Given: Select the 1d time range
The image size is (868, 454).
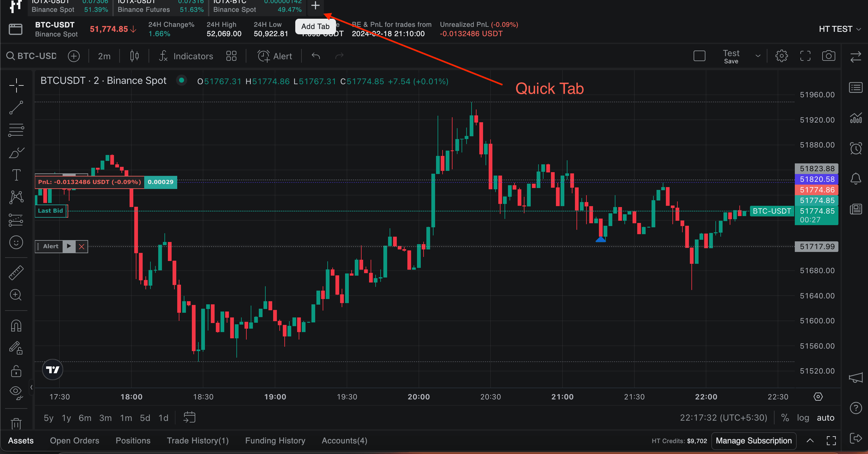Looking at the screenshot, I should [163, 418].
